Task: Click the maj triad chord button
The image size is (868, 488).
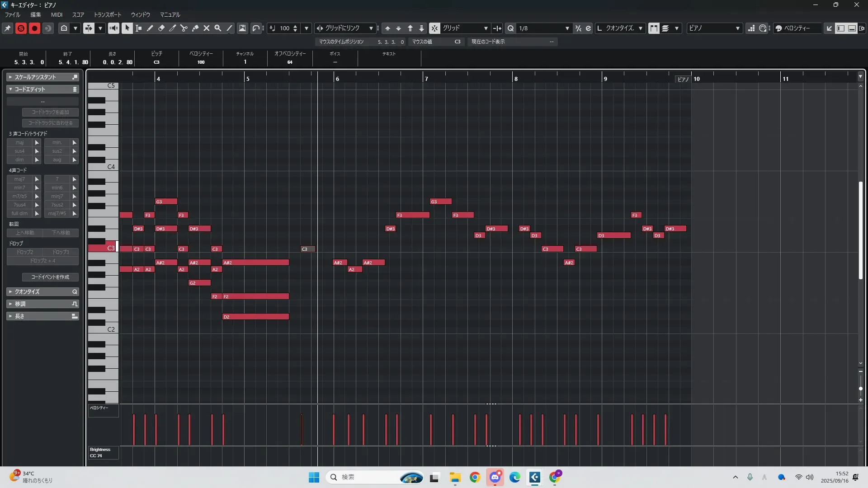Action: [19, 142]
